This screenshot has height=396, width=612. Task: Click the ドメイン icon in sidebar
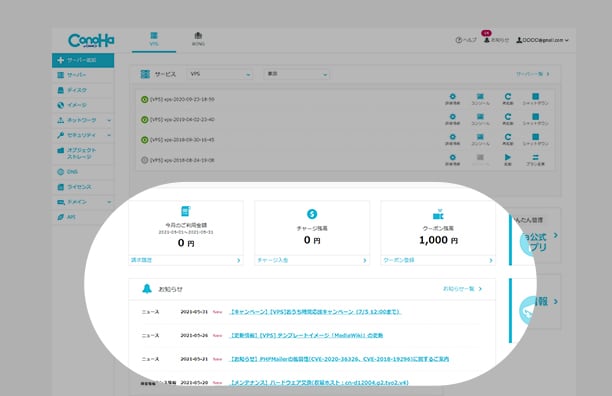click(x=60, y=202)
